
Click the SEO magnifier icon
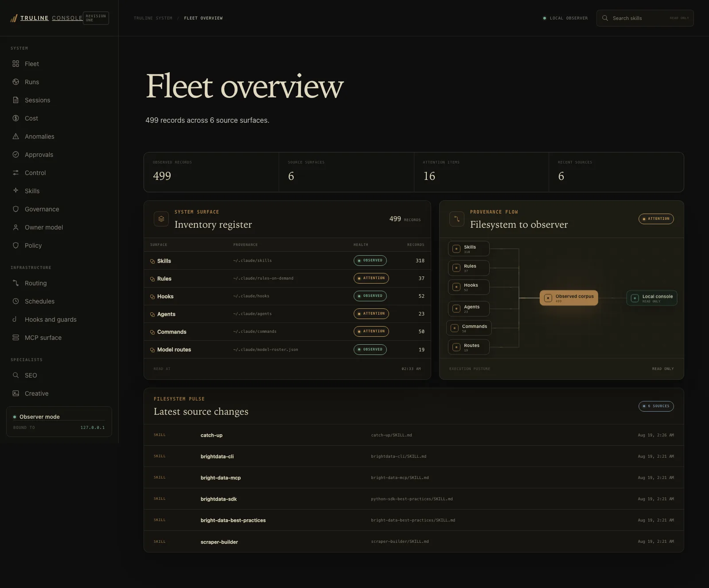[16, 375]
